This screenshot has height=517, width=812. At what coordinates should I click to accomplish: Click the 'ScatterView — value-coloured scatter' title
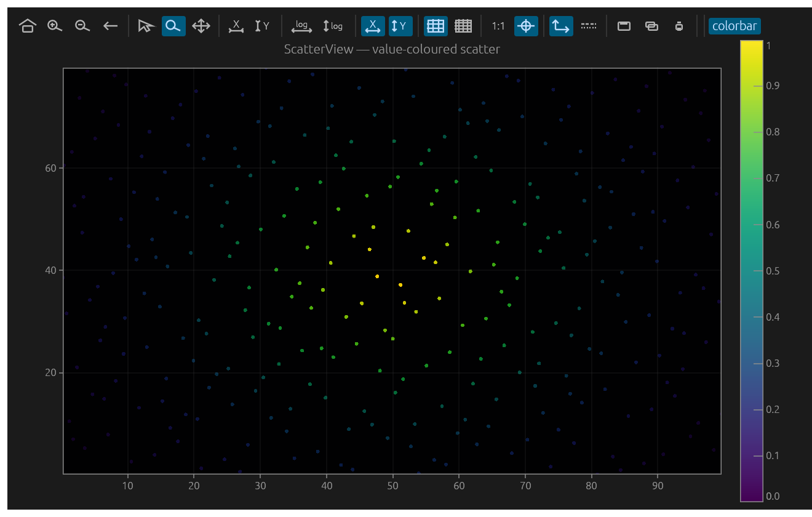point(392,49)
